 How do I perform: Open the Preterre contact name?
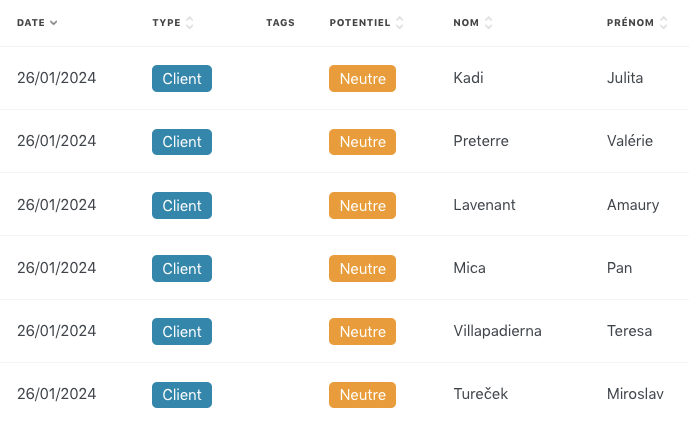click(481, 141)
